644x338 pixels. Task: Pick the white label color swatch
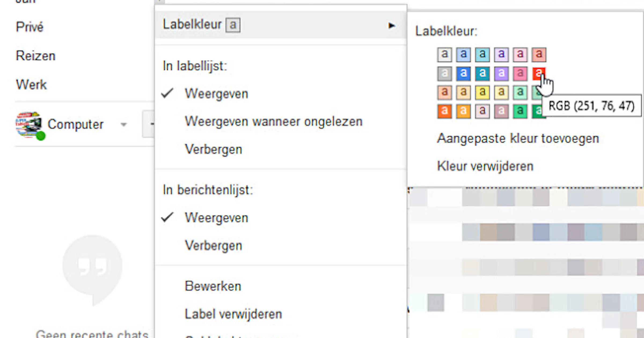(445, 54)
